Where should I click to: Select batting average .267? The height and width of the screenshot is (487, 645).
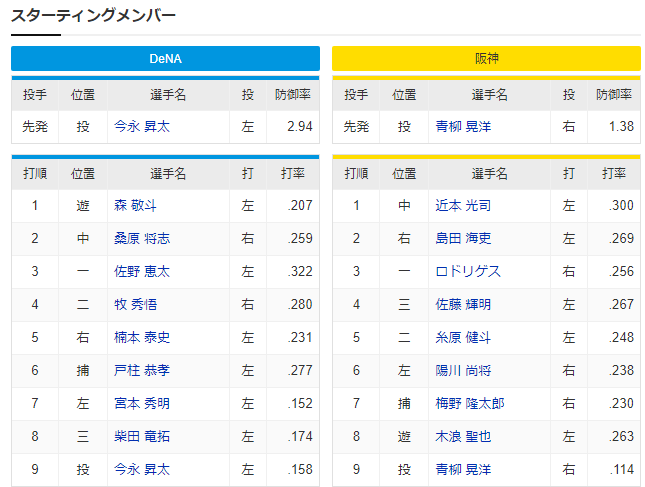621,304
